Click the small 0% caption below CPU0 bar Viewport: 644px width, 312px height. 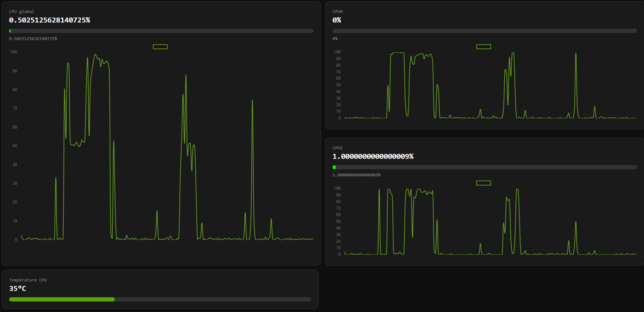point(335,39)
